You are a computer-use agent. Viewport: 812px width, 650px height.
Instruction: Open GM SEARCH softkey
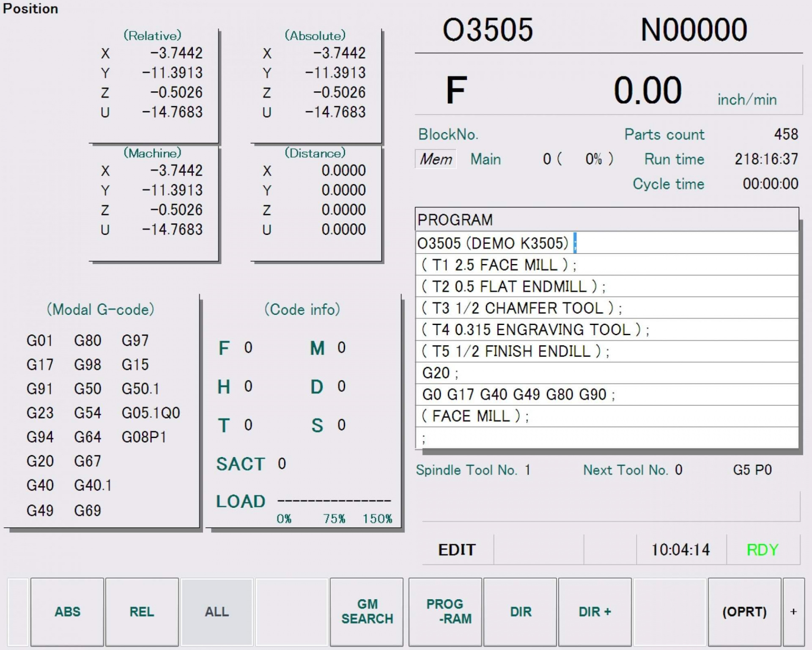[x=367, y=611]
